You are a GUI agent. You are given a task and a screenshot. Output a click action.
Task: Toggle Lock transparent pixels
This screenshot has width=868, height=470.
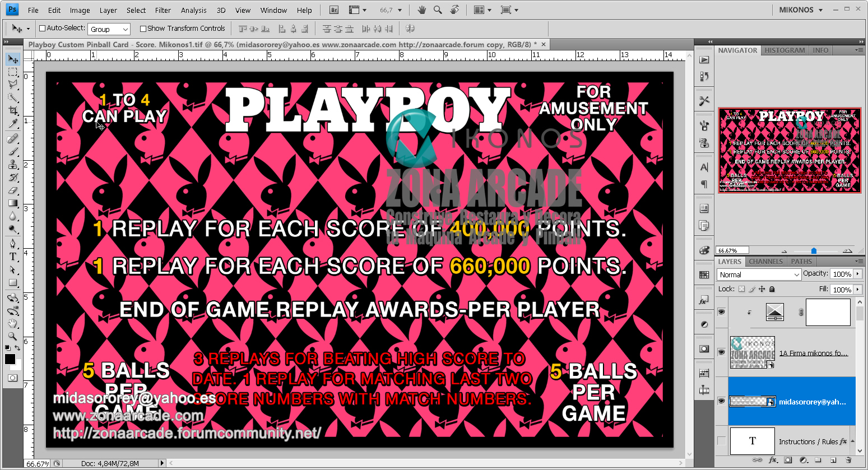741,289
